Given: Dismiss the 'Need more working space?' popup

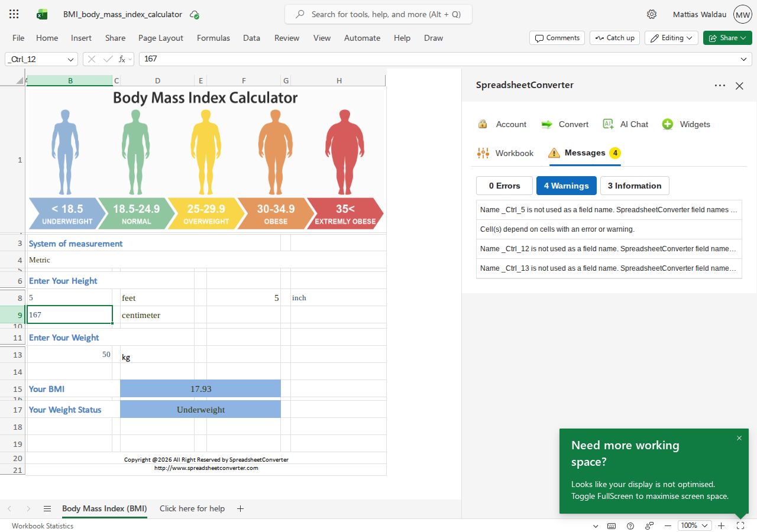Looking at the screenshot, I should 739,438.
